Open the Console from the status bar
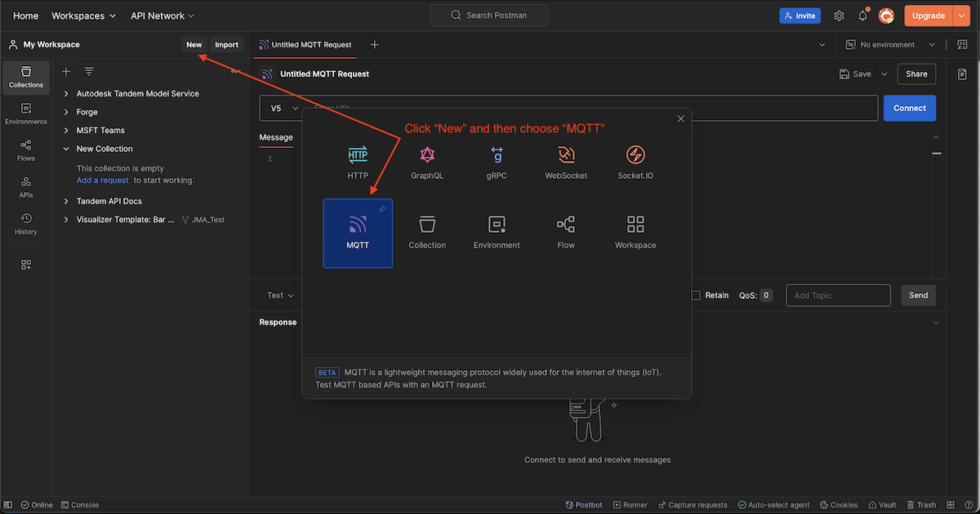 79,504
